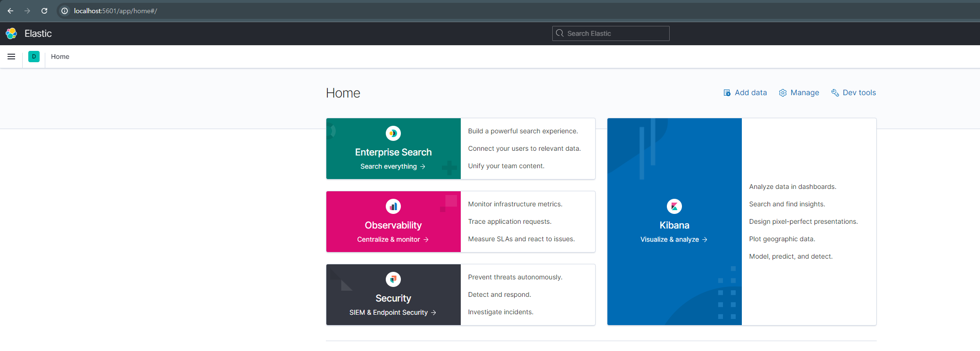Click the site information icon in address bar
This screenshot has width=980, height=351.
coord(65,11)
